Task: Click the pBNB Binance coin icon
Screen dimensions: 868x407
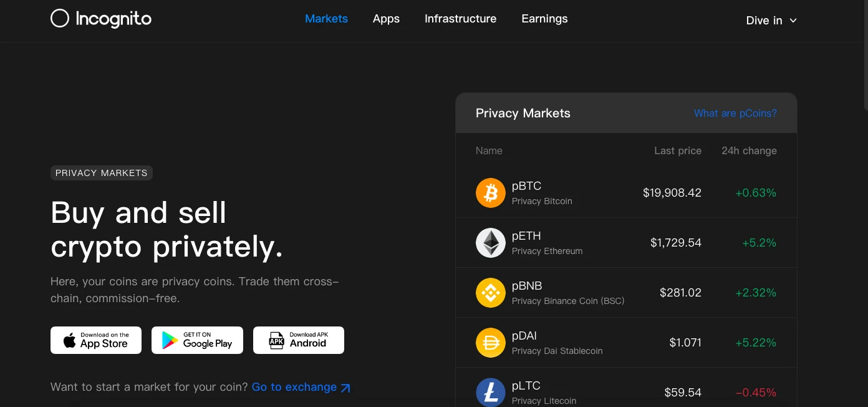Action: click(491, 293)
